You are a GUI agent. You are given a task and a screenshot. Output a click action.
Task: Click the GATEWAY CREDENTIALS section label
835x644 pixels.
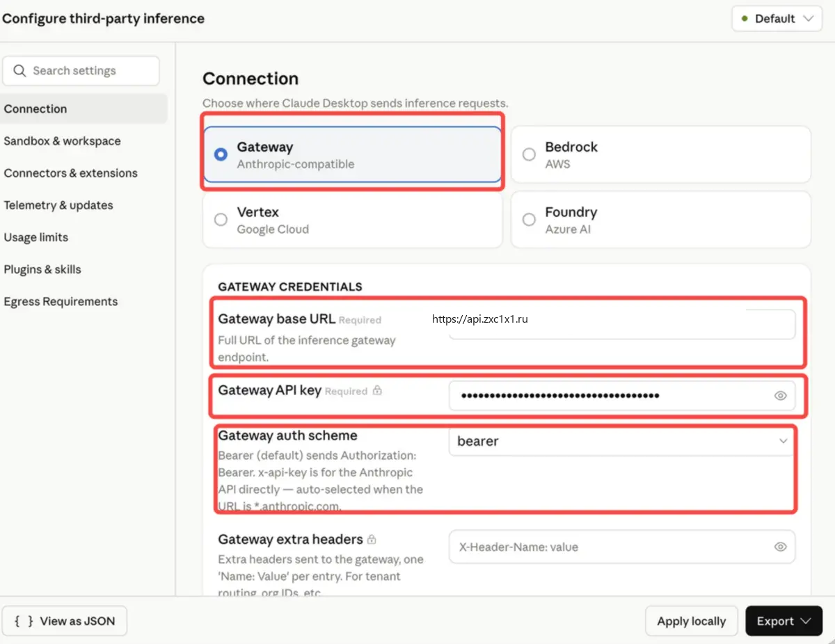click(x=290, y=287)
